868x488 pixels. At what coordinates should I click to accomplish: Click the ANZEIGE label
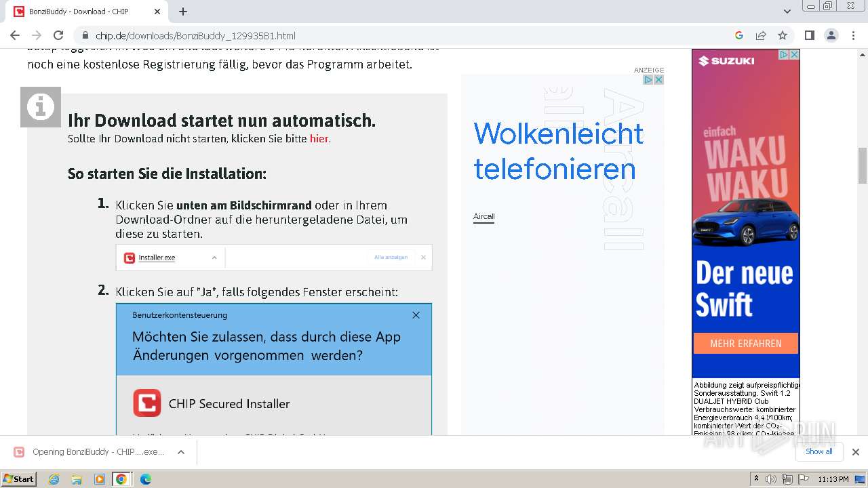649,70
